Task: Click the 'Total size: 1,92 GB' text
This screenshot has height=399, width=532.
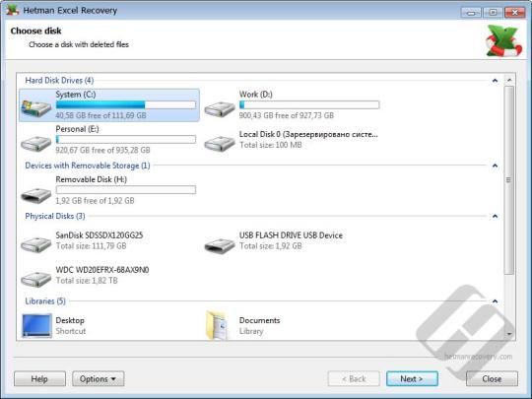Action: (x=270, y=246)
